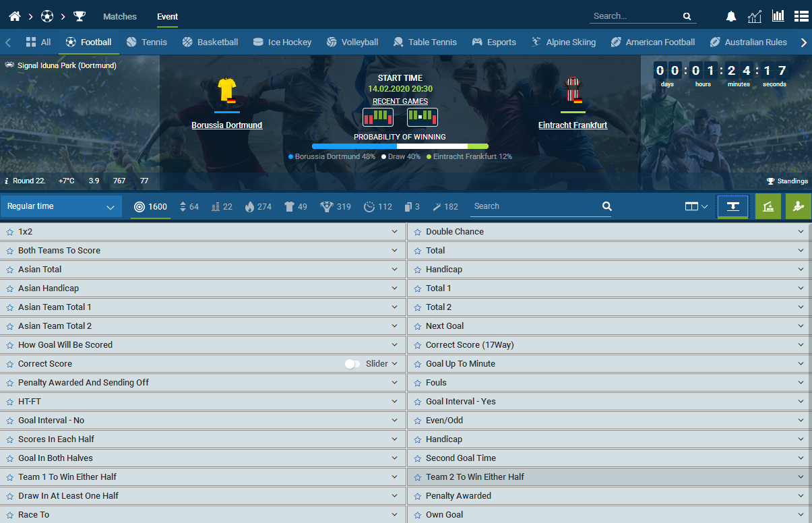Expand Penalty Awarded market chevron
Image resolution: width=812 pixels, height=523 pixels.
tap(801, 496)
